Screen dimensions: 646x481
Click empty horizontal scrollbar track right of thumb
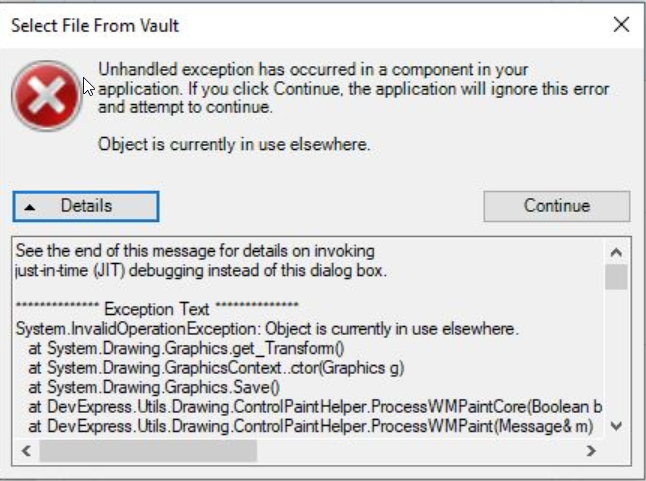click(x=418, y=451)
